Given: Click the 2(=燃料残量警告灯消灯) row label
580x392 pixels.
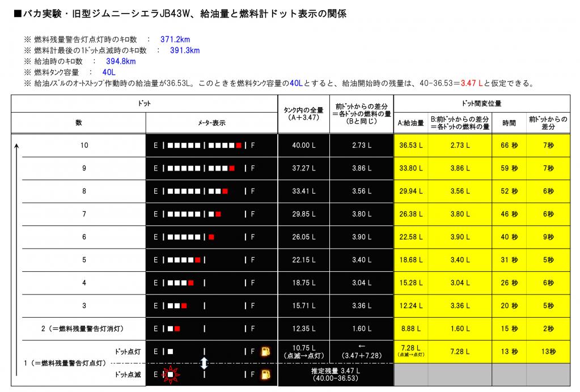Looking at the screenshot, I should coord(82,329).
